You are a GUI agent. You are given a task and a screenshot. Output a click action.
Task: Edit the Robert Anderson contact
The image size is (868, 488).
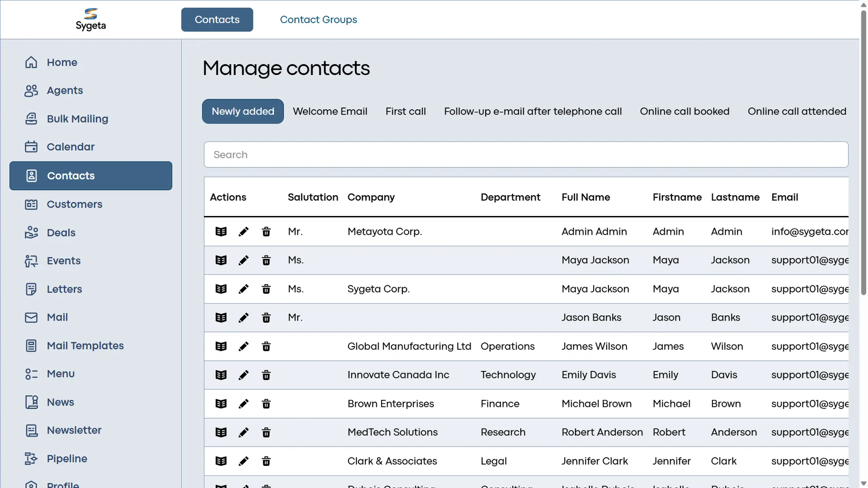pyautogui.click(x=243, y=432)
